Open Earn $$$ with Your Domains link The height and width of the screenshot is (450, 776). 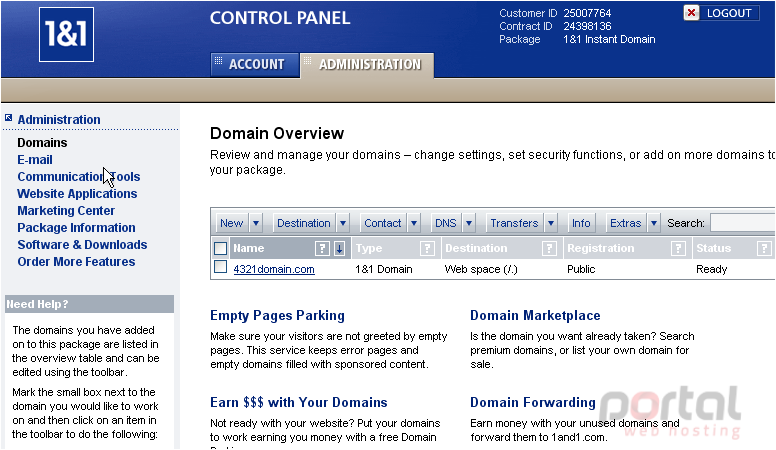point(298,402)
